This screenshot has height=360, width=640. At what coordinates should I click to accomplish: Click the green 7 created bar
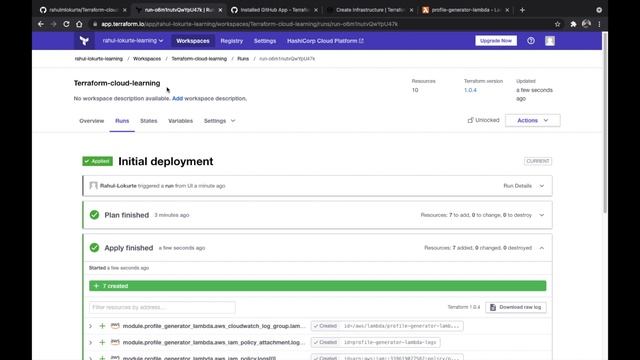pos(318,286)
